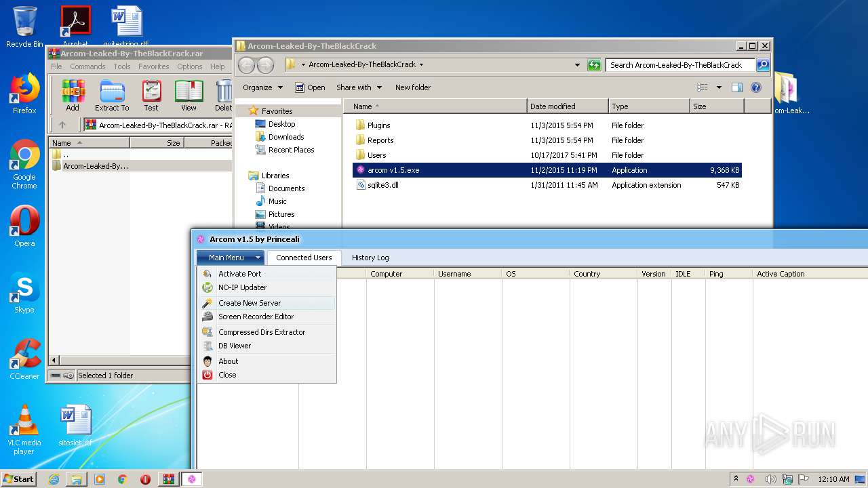Click the Activate Port menu icon

click(x=208, y=274)
